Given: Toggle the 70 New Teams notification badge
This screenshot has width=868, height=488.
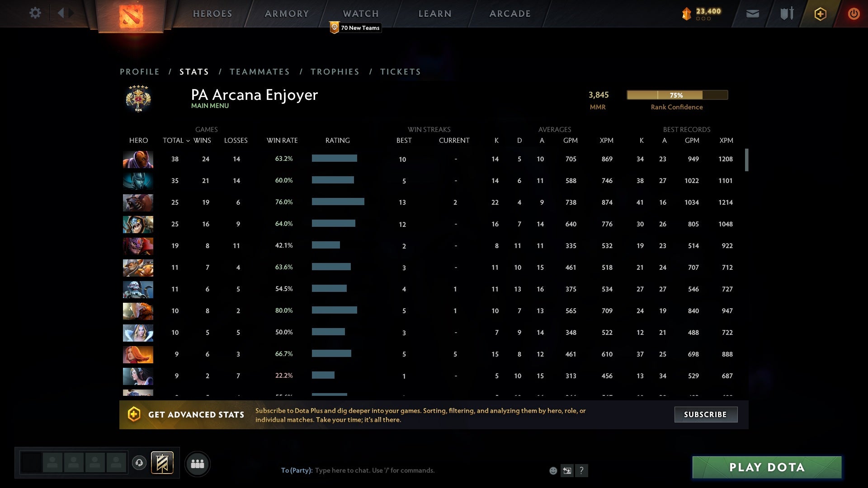Looking at the screenshot, I should pyautogui.click(x=355, y=28).
